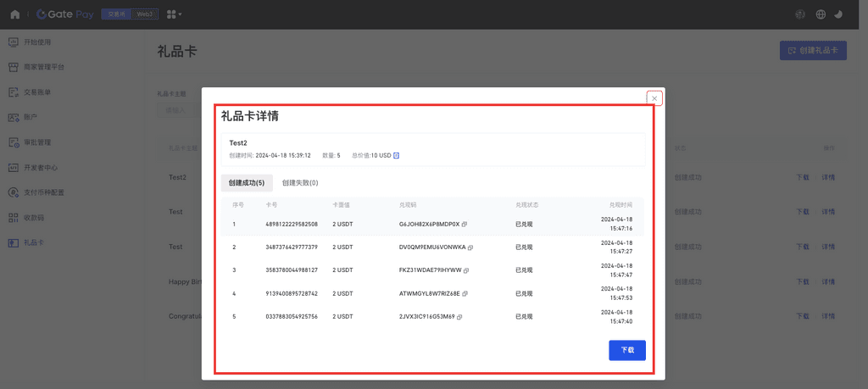The width and height of the screenshot is (868, 389).
Task: Open 开发者中心 from the sidebar
Action: (41, 167)
